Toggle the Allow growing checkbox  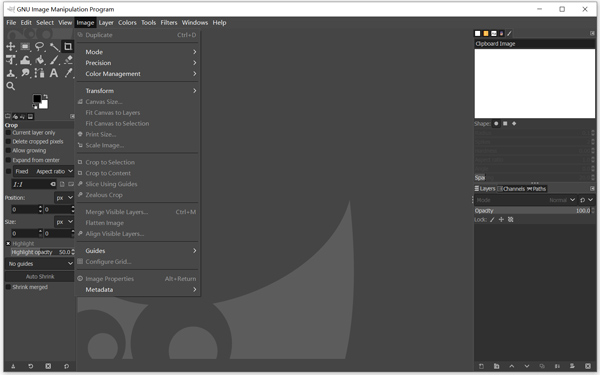8,150
